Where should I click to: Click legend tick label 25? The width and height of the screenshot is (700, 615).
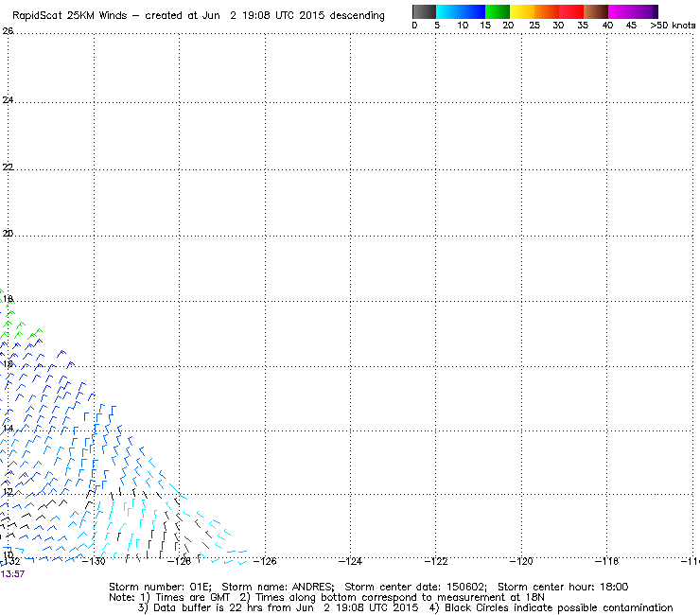click(534, 26)
